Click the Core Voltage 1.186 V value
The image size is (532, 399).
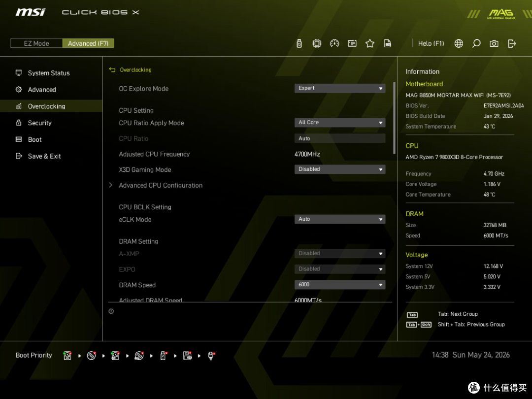[492, 184]
